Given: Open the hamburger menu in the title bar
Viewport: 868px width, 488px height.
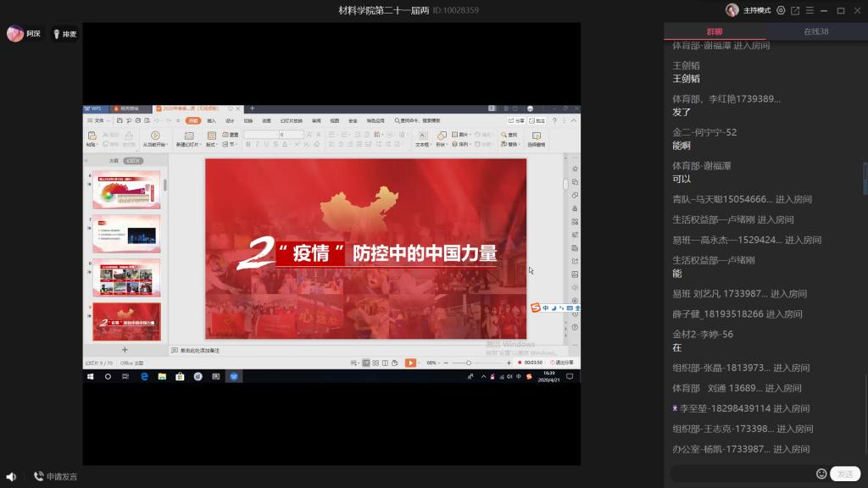Looking at the screenshot, I should point(809,10).
